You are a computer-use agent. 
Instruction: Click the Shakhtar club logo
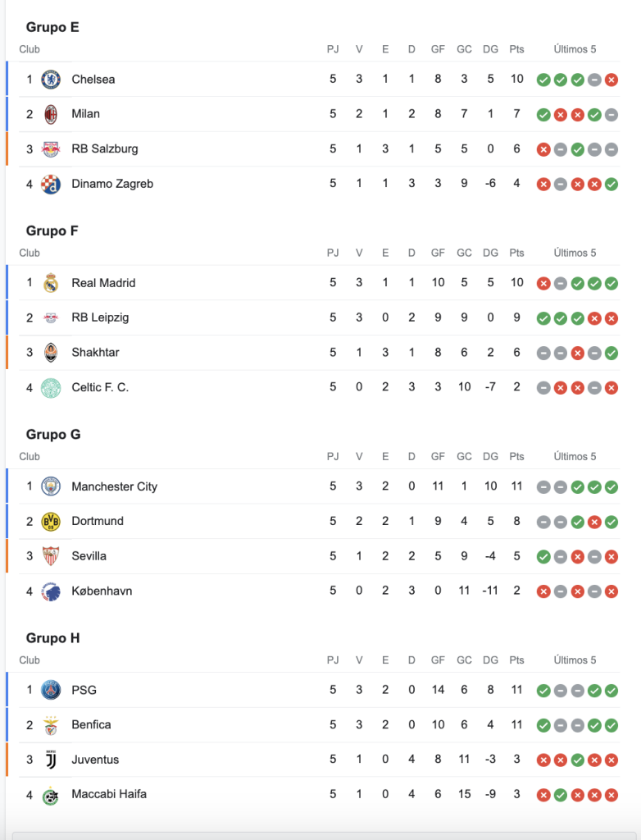coord(51,353)
